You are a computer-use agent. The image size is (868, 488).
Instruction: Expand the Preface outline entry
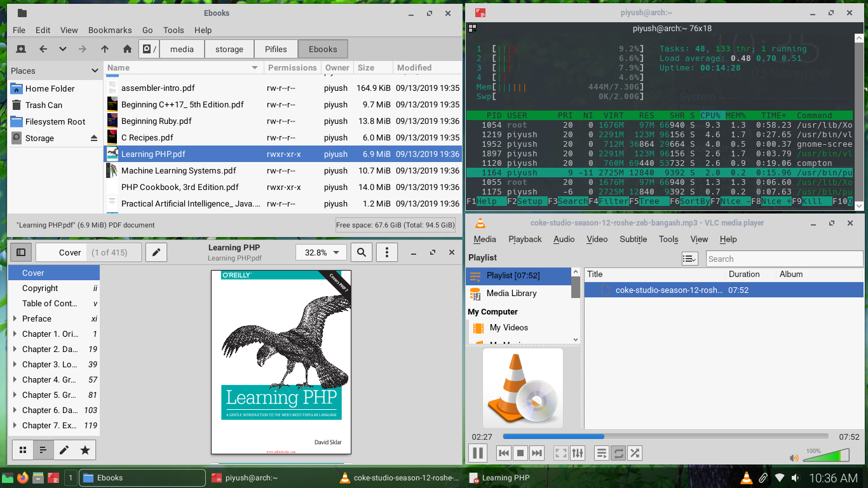click(15, 318)
